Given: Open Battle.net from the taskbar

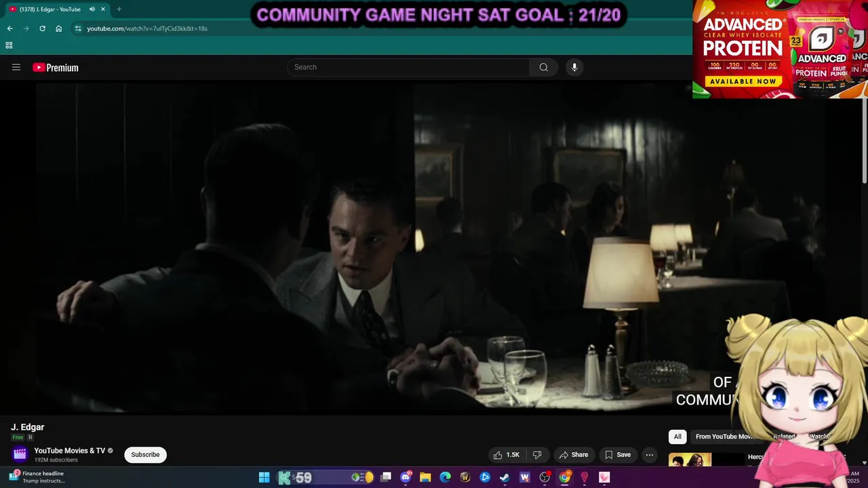Looking at the screenshot, I should click(485, 477).
